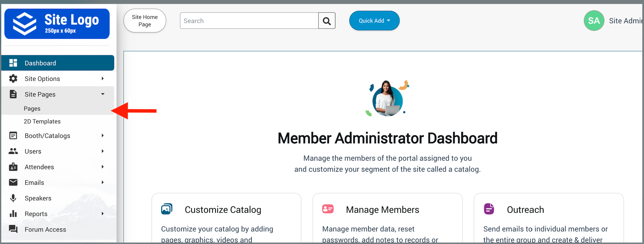The width and height of the screenshot is (644, 244).
Task: Collapse the Site Pages menu arrow
Action: point(103,94)
